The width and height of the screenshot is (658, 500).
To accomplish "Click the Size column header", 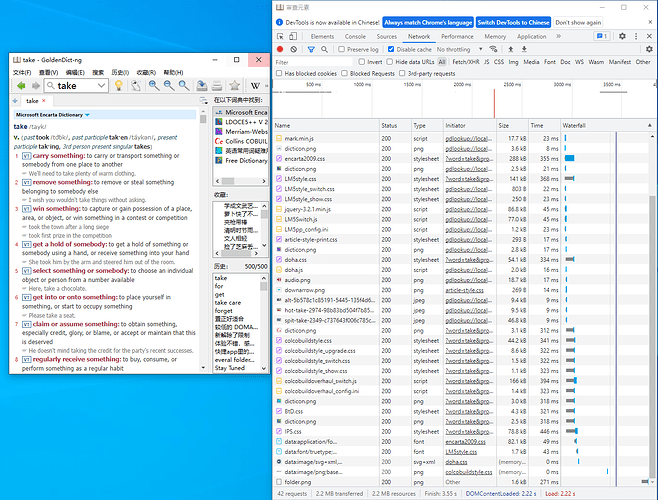I will (x=511, y=126).
